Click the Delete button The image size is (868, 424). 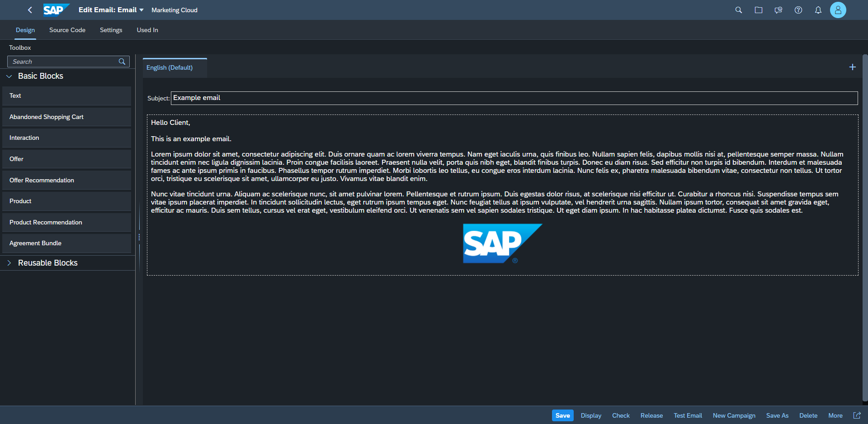tap(808, 415)
